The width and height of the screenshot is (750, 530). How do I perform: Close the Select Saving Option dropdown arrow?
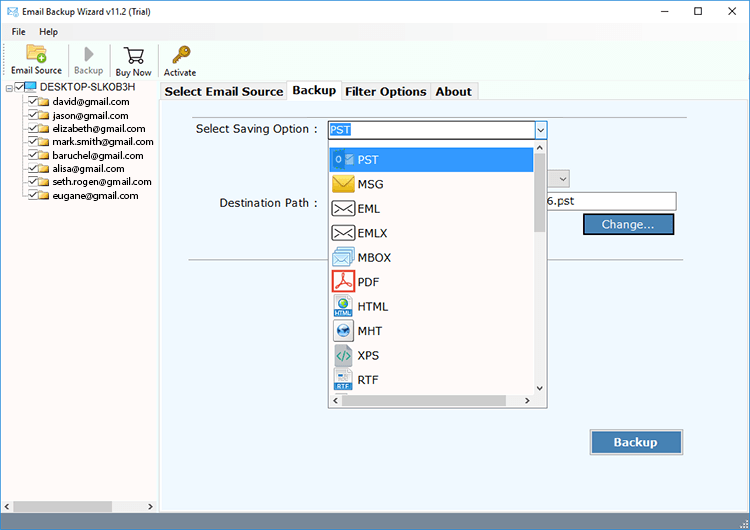[x=540, y=130]
